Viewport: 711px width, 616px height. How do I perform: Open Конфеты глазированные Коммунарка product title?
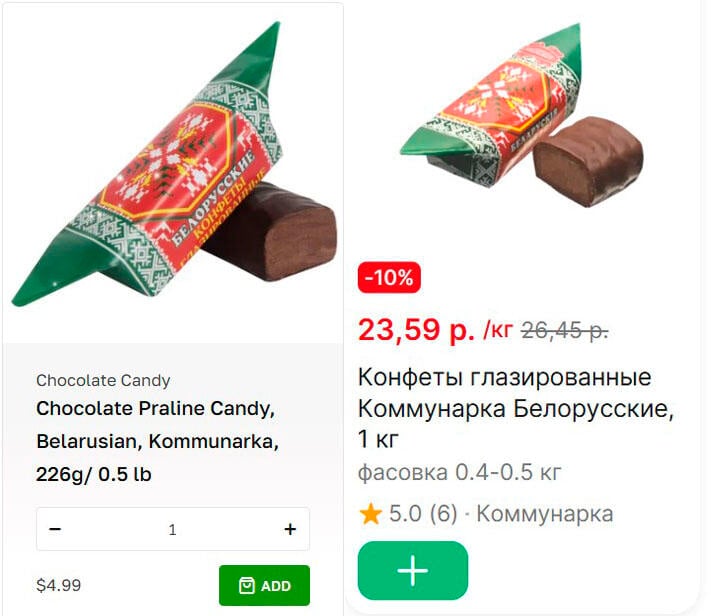(x=516, y=408)
